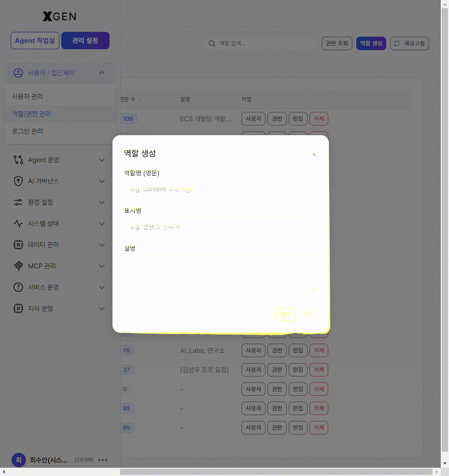
Task: Expand the 환경 설정 chevron
Action: click(102, 202)
